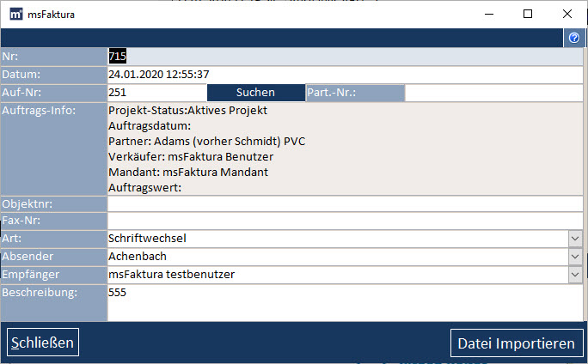Click the Fax-Nr input field
Viewport: 588px width, 364px height.
[x=345, y=221]
